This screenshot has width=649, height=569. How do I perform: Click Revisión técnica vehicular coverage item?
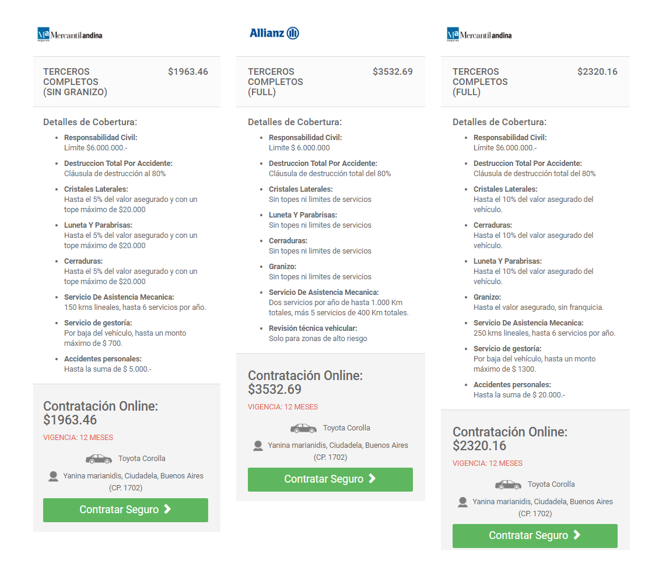pyautogui.click(x=312, y=328)
